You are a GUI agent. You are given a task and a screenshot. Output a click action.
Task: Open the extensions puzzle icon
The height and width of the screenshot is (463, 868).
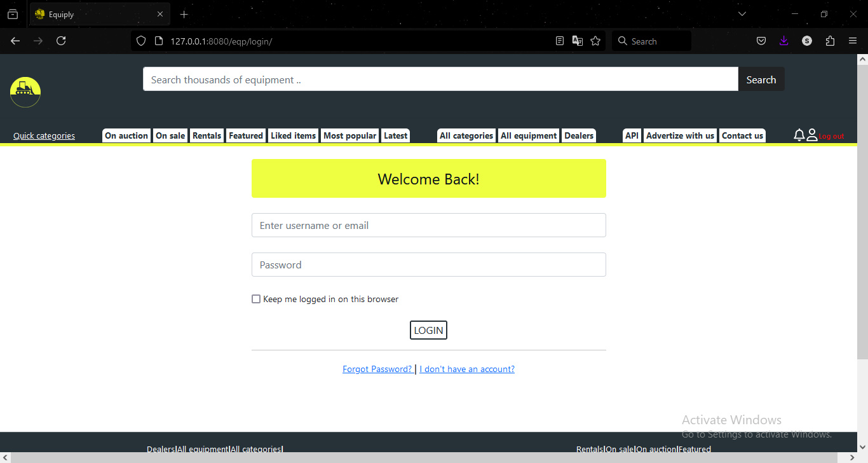[x=830, y=40]
